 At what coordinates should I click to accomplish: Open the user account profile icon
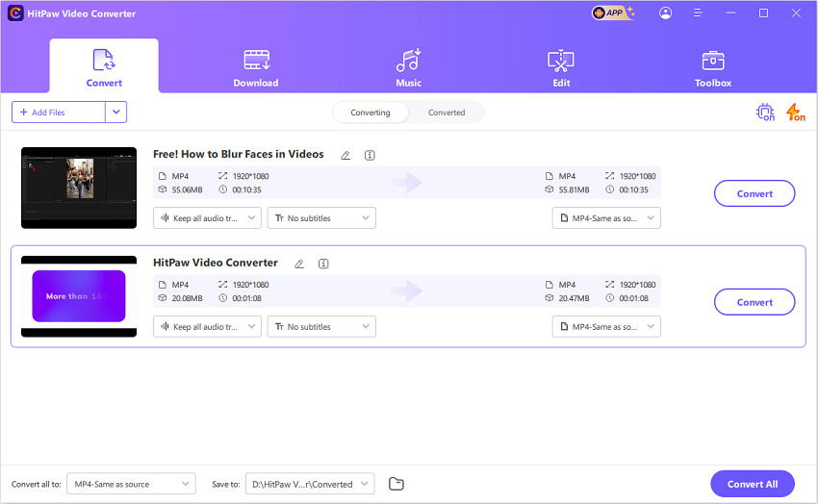point(665,13)
